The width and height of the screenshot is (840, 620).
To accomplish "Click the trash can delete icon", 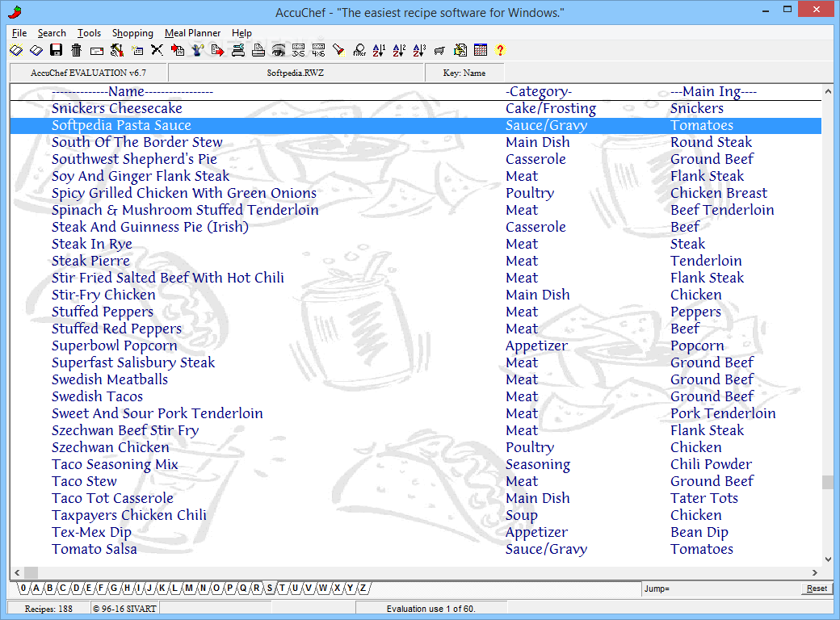I will point(77,50).
